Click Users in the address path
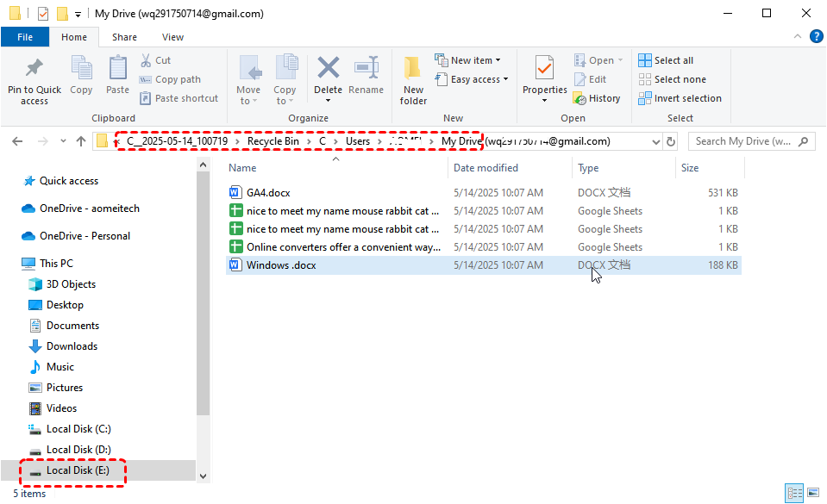 (358, 141)
